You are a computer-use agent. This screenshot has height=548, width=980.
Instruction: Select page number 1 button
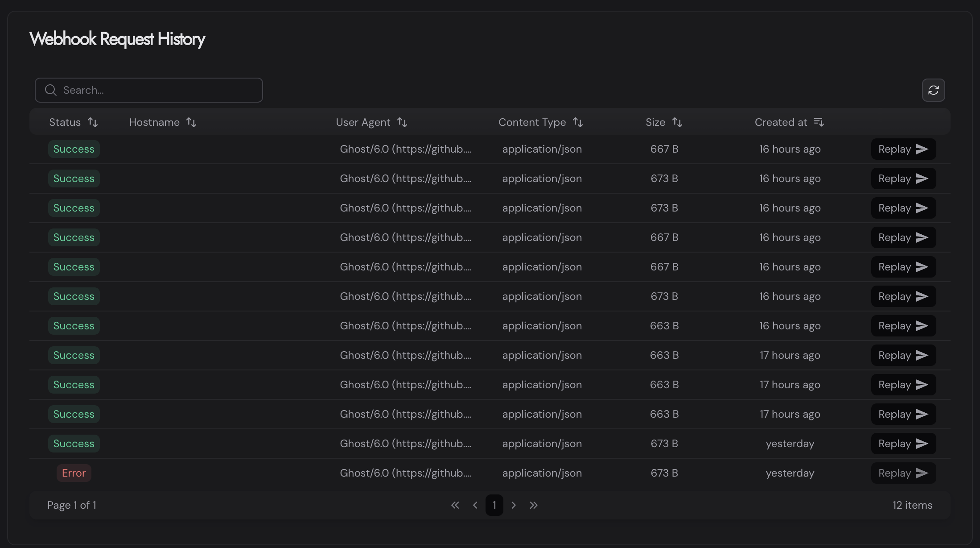[x=494, y=505]
